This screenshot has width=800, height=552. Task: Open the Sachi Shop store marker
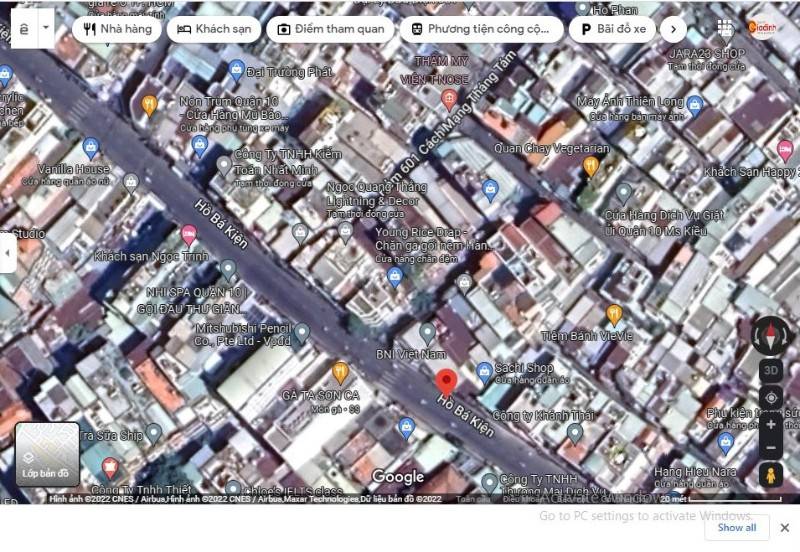[x=485, y=371]
